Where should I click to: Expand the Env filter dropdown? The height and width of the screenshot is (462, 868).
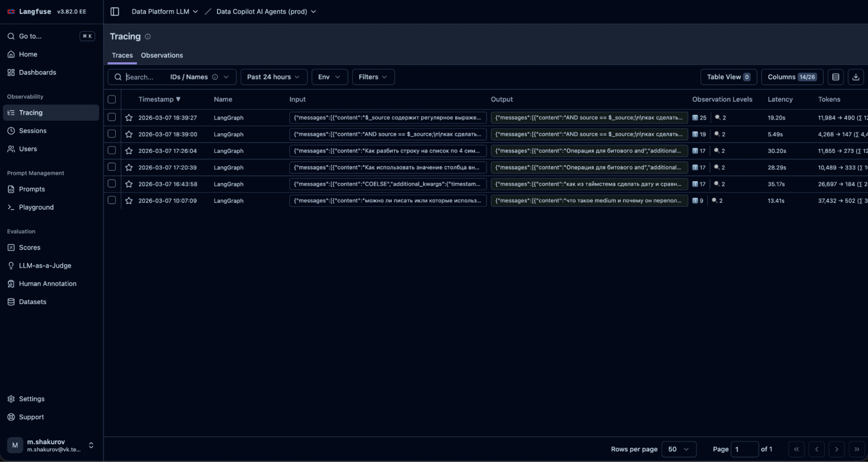[x=329, y=77]
